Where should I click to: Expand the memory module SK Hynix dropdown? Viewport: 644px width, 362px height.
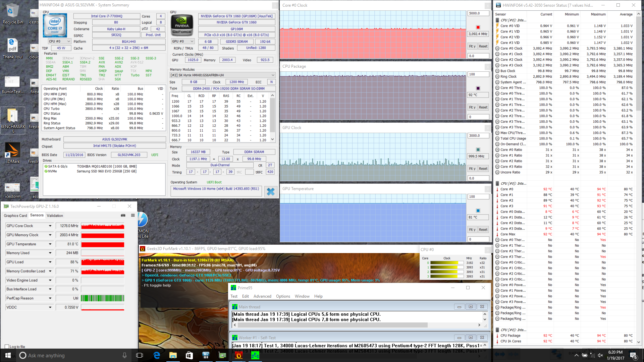pyautogui.click(x=223, y=75)
